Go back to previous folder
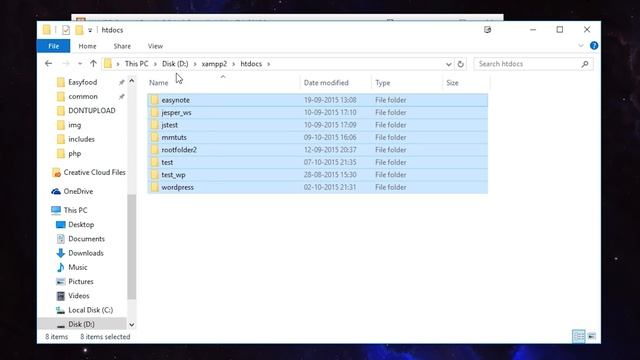The image size is (640, 360). [49, 64]
